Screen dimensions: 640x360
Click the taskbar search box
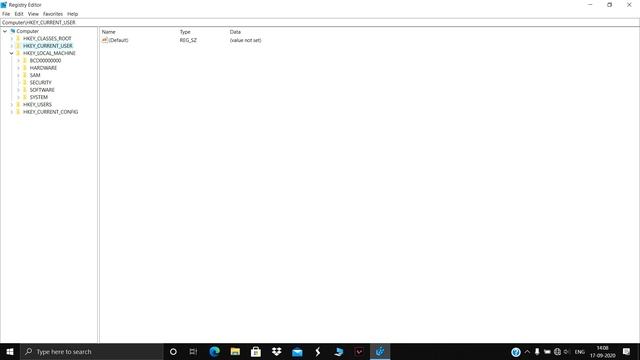tap(92, 351)
